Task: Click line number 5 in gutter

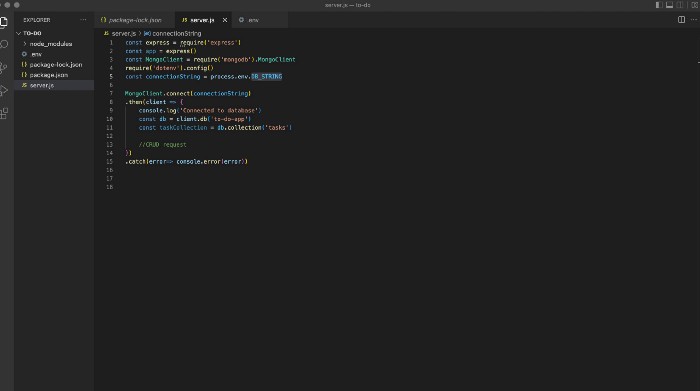Action: 111,77
